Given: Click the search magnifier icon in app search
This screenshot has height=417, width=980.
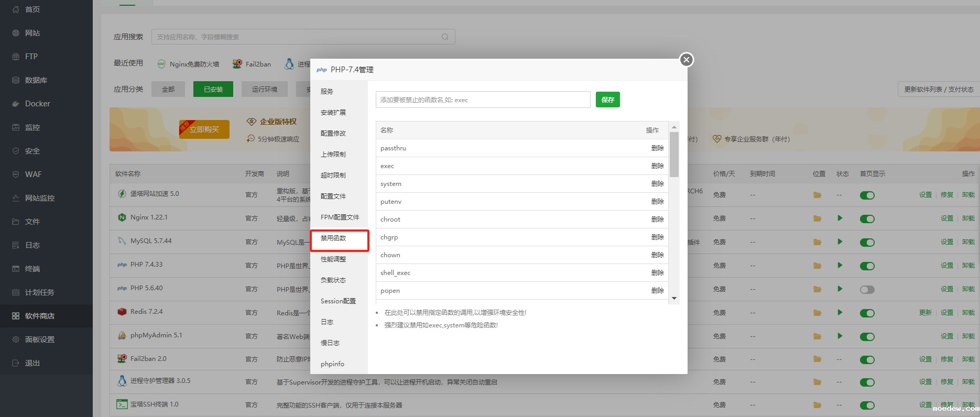Looking at the screenshot, I should pyautogui.click(x=445, y=37).
